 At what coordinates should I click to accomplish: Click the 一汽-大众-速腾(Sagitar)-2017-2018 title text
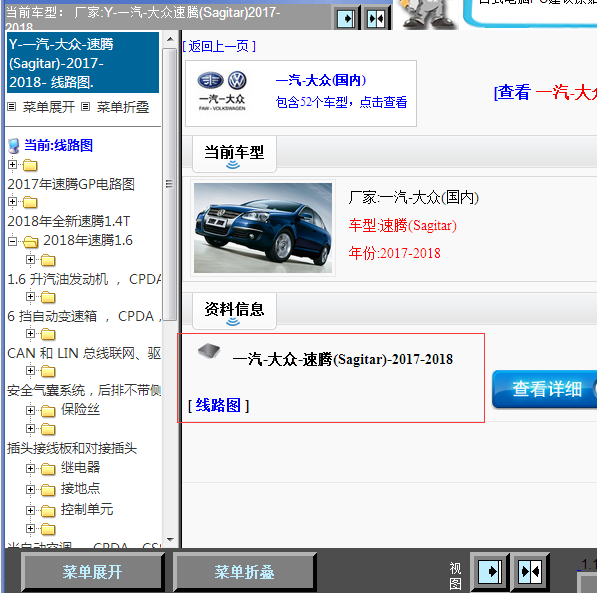tap(343, 359)
